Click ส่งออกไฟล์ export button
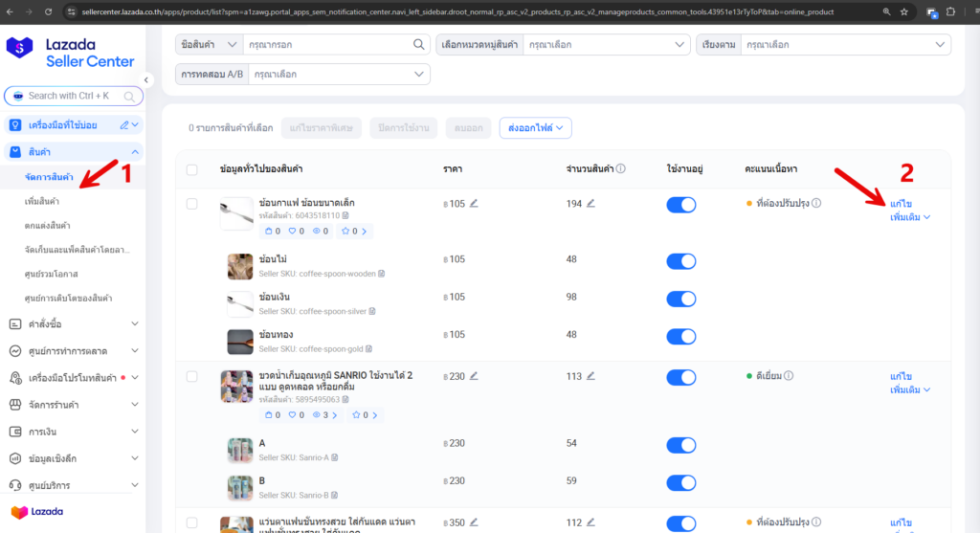 coord(535,127)
